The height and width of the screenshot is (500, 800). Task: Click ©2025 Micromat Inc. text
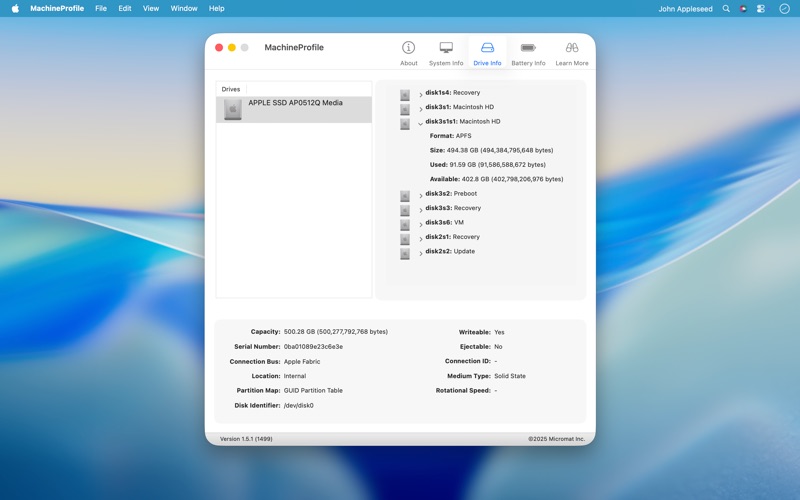pyautogui.click(x=556, y=439)
